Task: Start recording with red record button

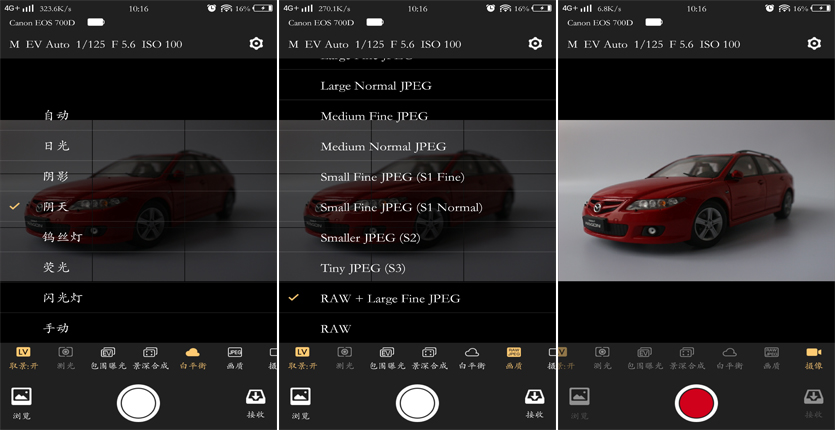Action: tap(697, 403)
